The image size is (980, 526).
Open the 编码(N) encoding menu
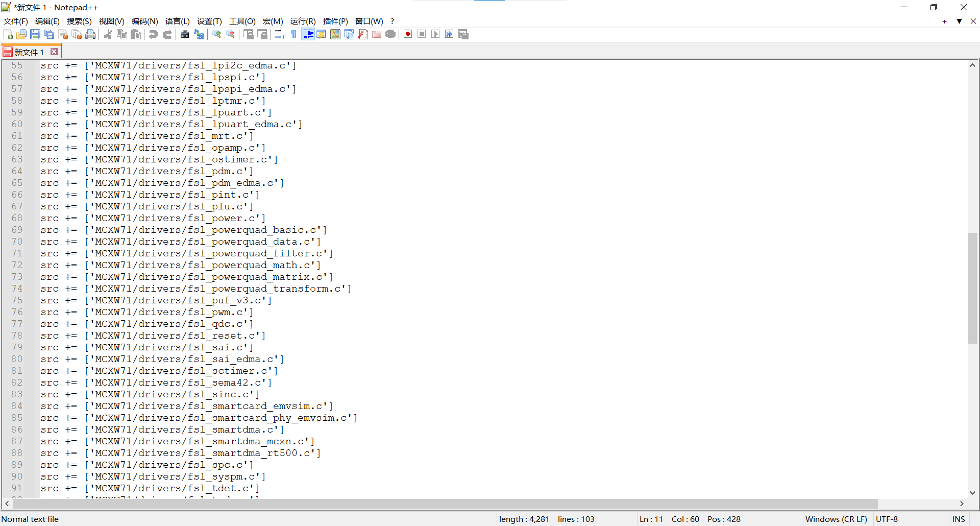[144, 21]
